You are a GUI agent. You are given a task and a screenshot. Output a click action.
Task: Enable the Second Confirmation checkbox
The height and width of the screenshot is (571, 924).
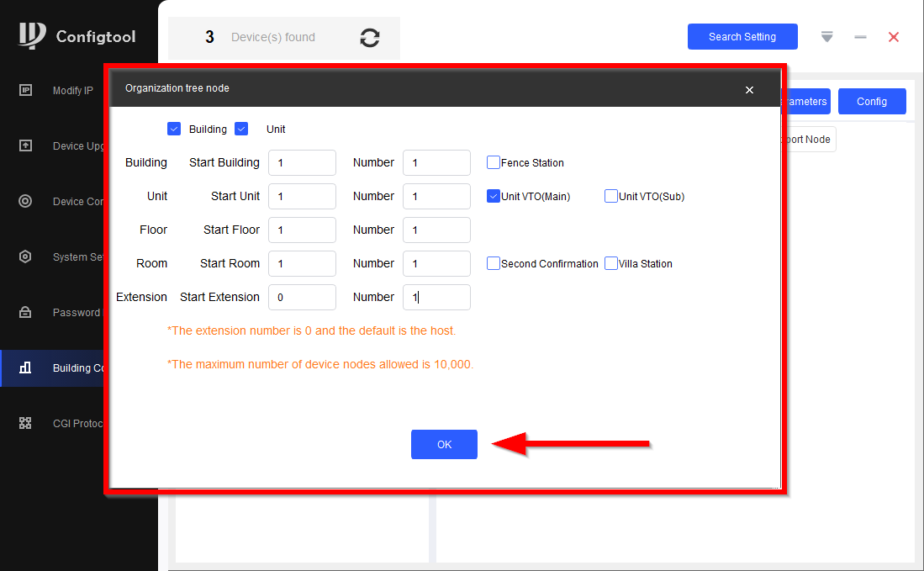tap(494, 263)
